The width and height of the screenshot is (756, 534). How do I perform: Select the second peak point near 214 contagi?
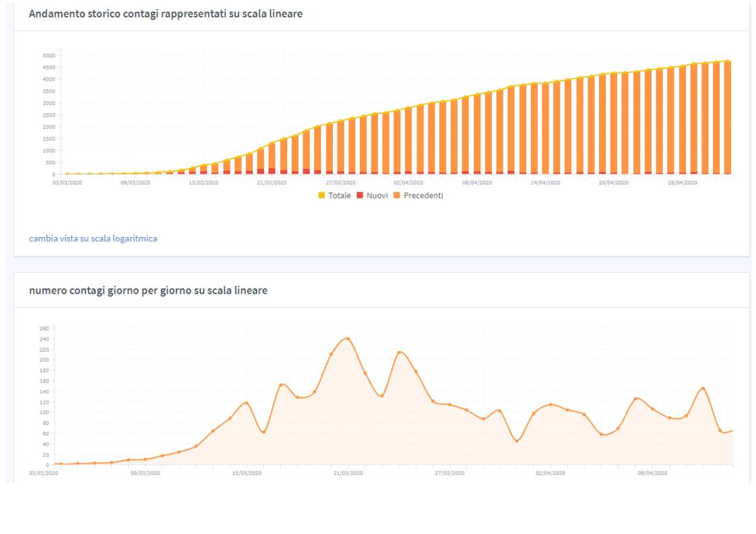(x=399, y=352)
